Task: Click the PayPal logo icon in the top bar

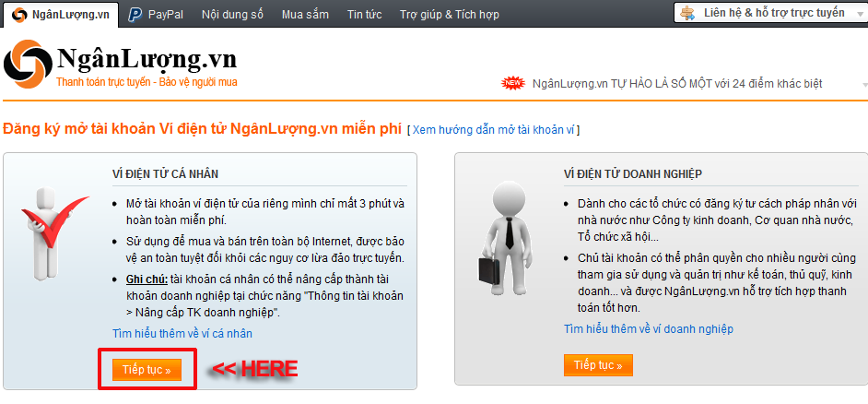Action: coord(135,15)
